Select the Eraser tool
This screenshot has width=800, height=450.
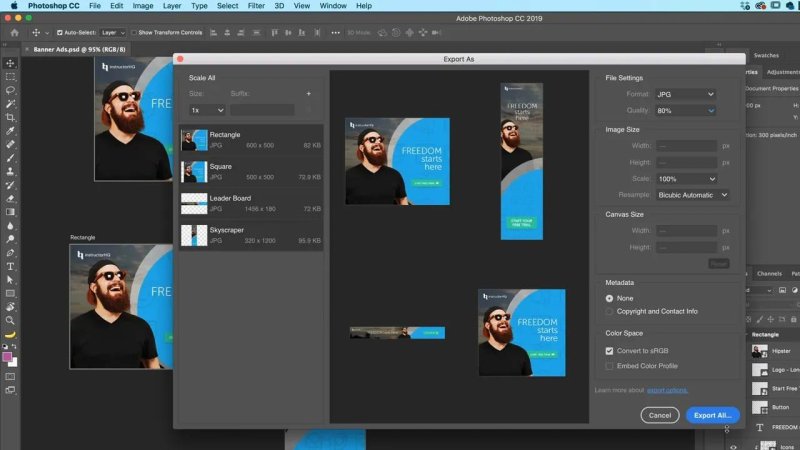(10, 198)
